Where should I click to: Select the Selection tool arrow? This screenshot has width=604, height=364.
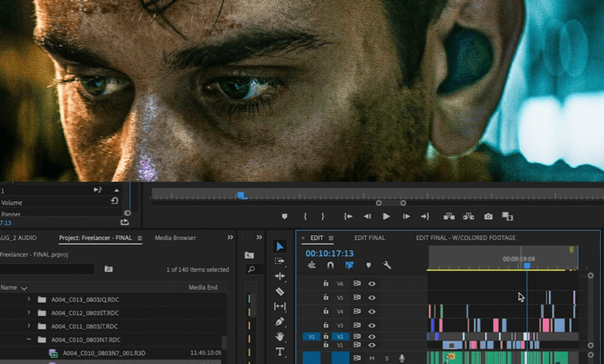pyautogui.click(x=280, y=246)
